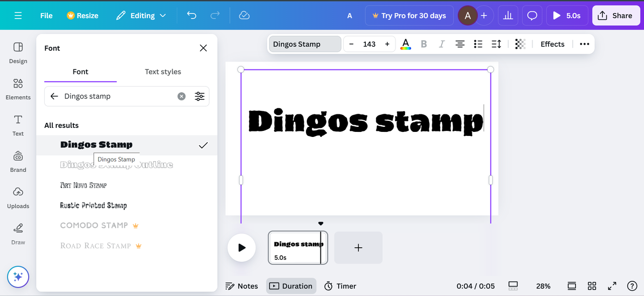Select the Dingos Stamp Outline font

click(x=127, y=165)
